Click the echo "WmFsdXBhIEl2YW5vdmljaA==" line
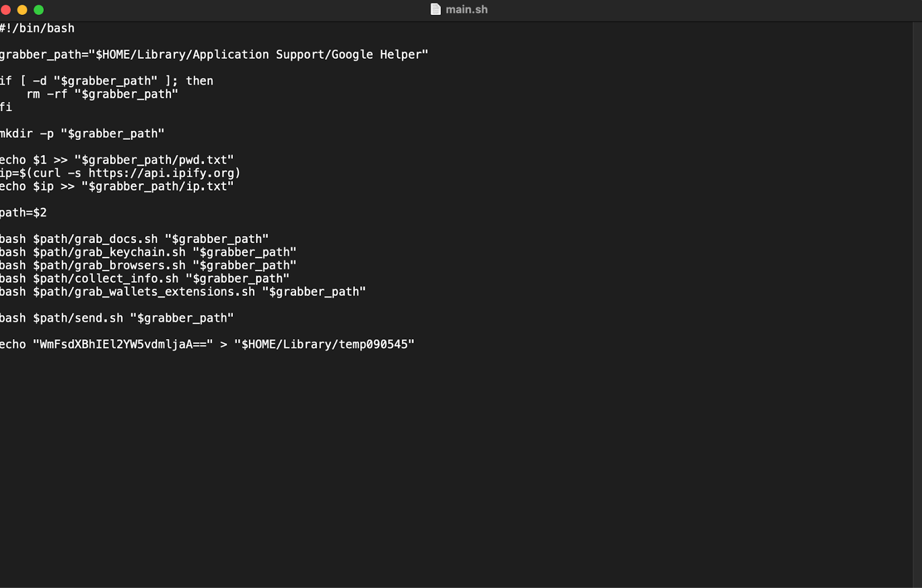The image size is (922, 588). pos(207,345)
